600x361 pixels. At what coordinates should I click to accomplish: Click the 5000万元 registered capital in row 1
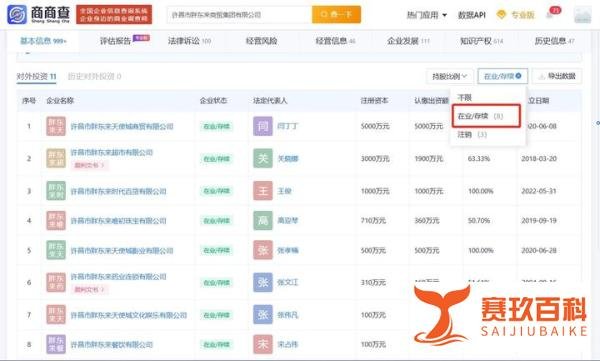[375, 126]
